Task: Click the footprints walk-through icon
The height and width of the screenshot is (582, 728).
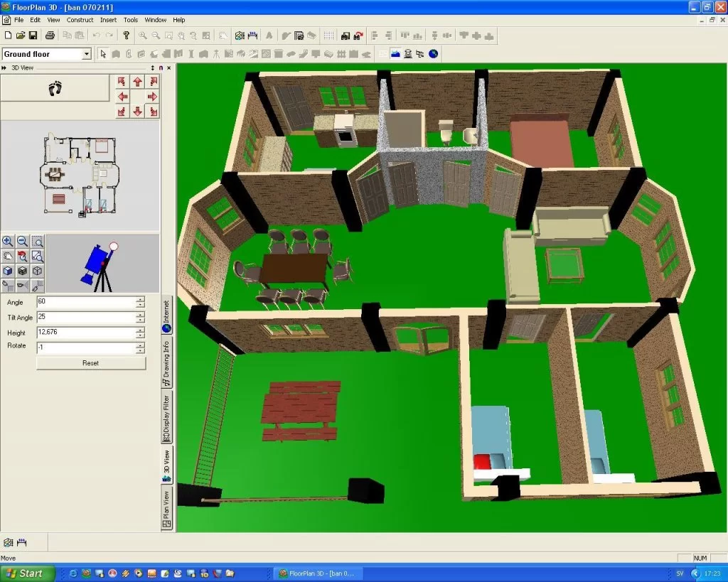Action: pos(55,88)
